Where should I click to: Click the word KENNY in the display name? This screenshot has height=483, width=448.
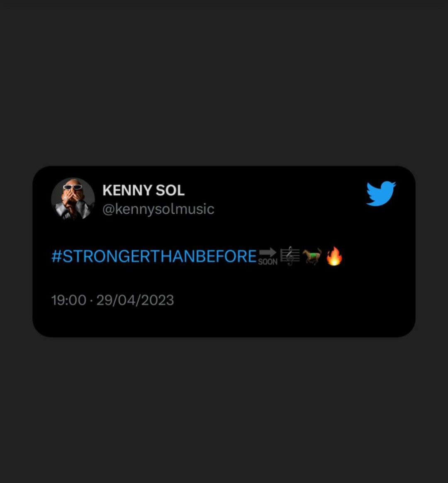(x=127, y=190)
